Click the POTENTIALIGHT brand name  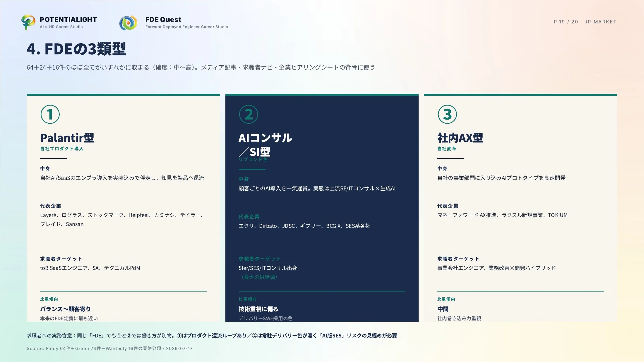[68, 20]
